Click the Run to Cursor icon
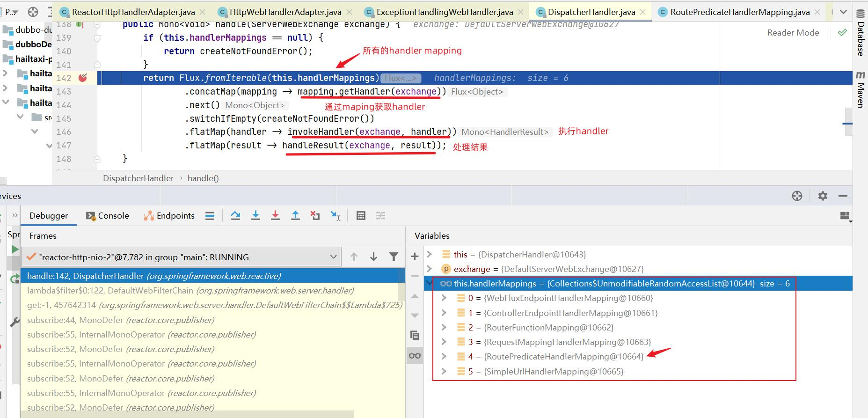 336,215
